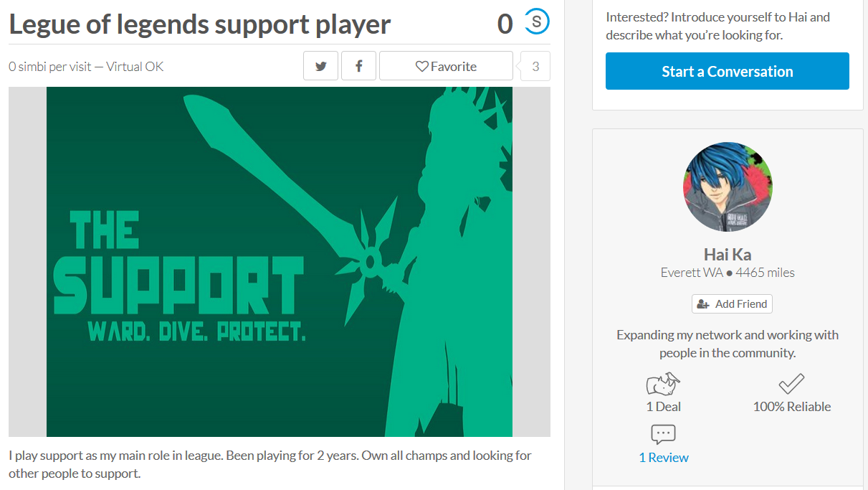Open the Hai Ka profile name link
The image size is (868, 490).
728,254
